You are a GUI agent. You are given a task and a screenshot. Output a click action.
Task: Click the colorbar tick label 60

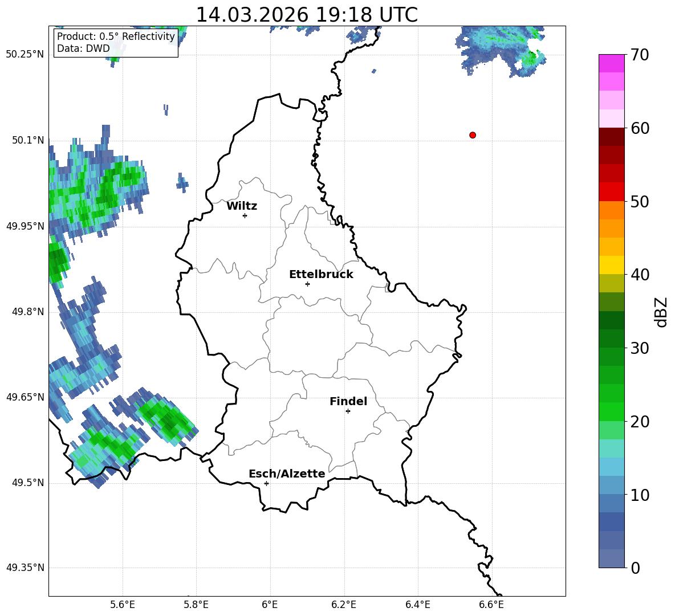(x=640, y=128)
